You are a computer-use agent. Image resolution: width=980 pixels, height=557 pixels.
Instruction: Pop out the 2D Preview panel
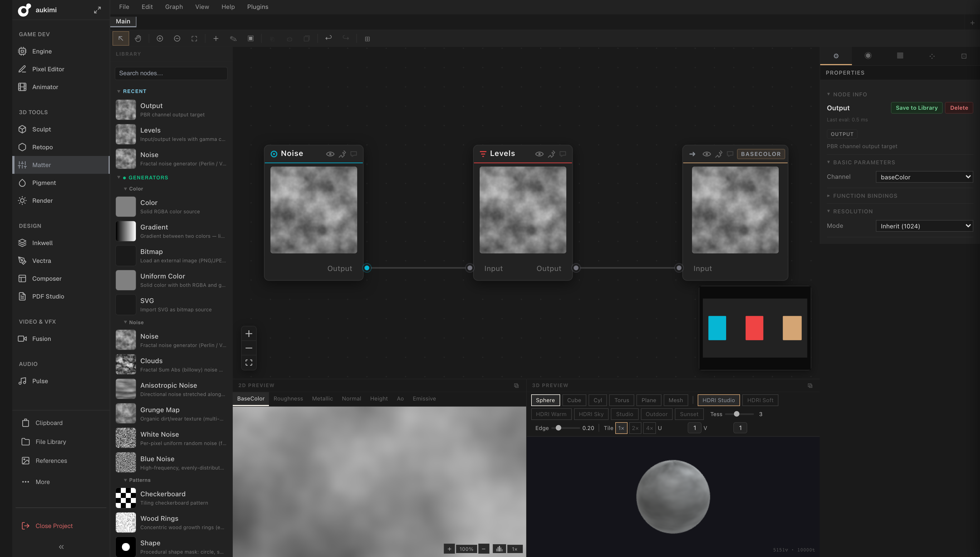point(516,386)
